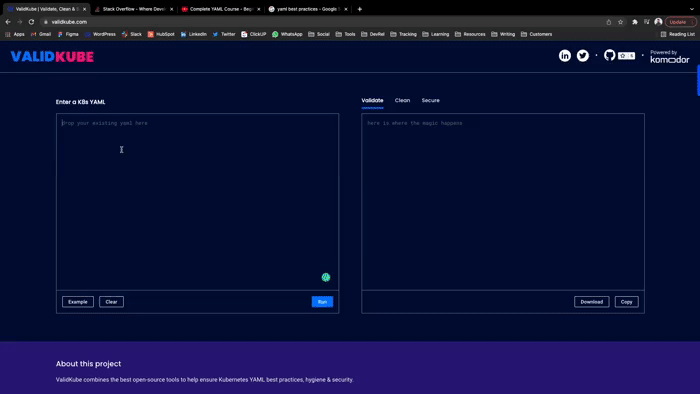Open the Stack Overflow browser tab
Viewport: 700px width, 394px height.
coord(133,9)
